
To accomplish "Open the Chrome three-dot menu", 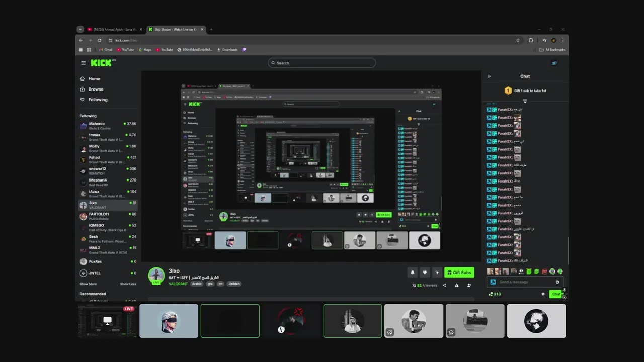I will [563, 40].
